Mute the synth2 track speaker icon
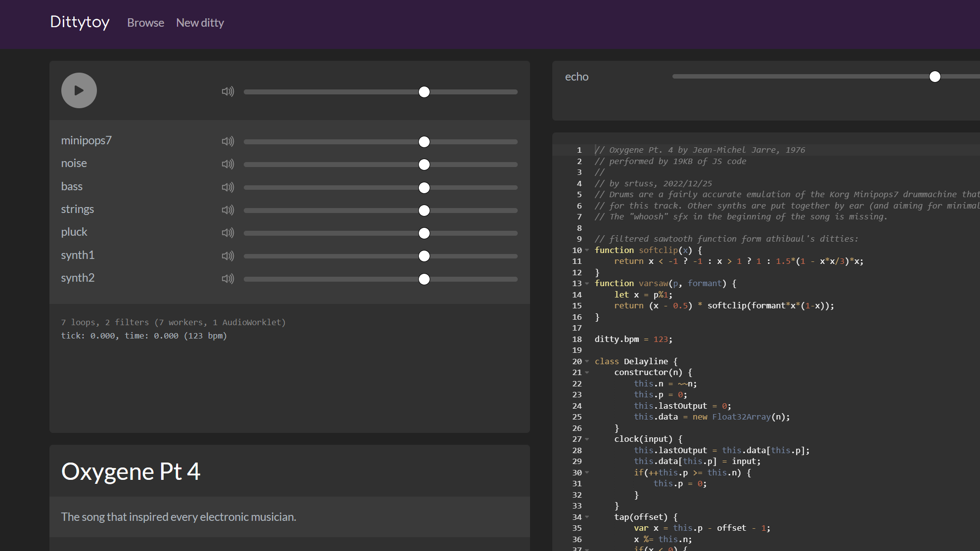The image size is (980, 551). pos(227,279)
